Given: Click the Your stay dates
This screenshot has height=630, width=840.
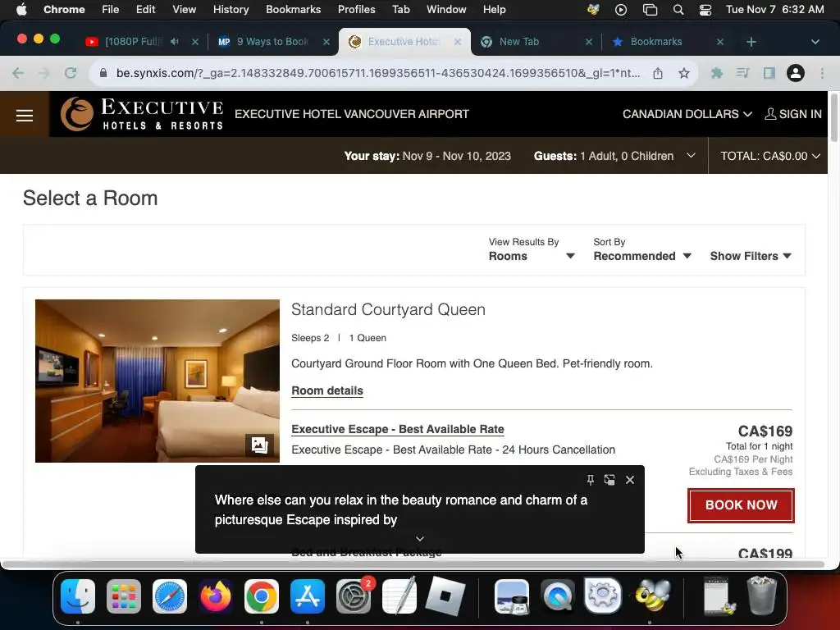Looking at the screenshot, I should [x=456, y=156].
